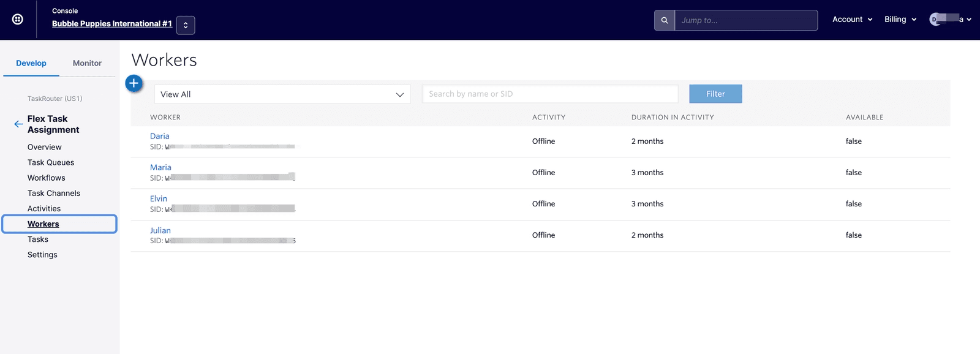Click the blue plus add worker icon
Screen dimensions: 980x354
(134, 83)
